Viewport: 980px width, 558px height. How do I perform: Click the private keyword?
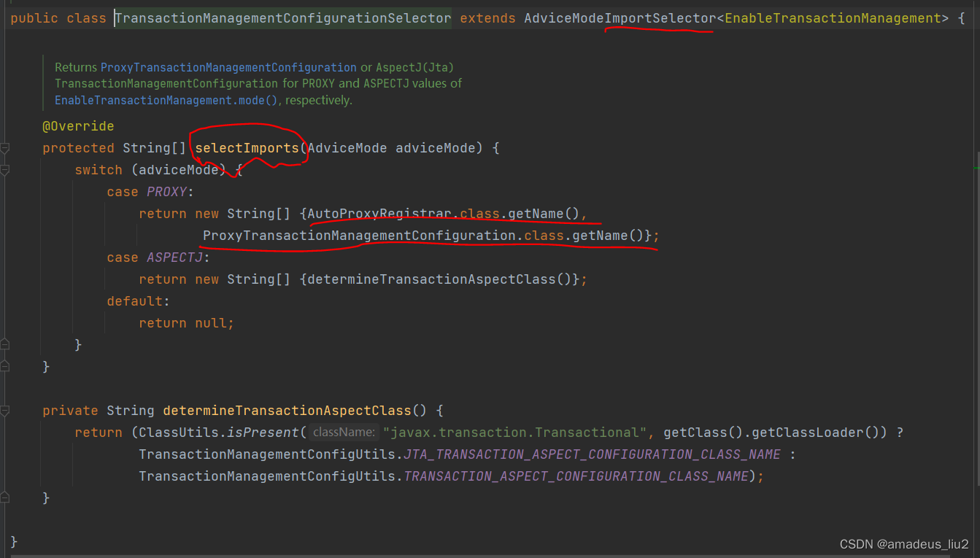pyautogui.click(x=70, y=411)
